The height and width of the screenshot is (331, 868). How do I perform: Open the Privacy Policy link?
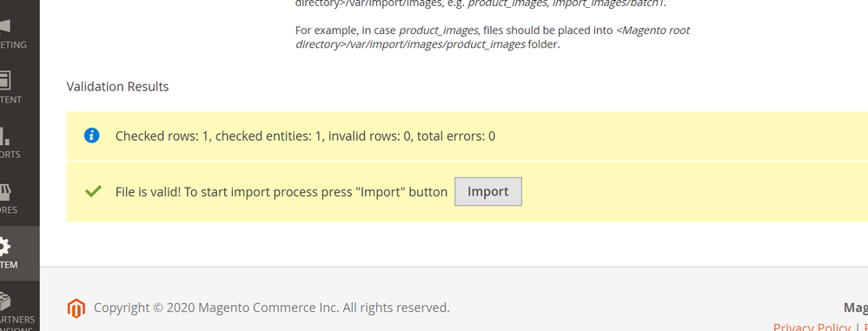[x=812, y=328]
